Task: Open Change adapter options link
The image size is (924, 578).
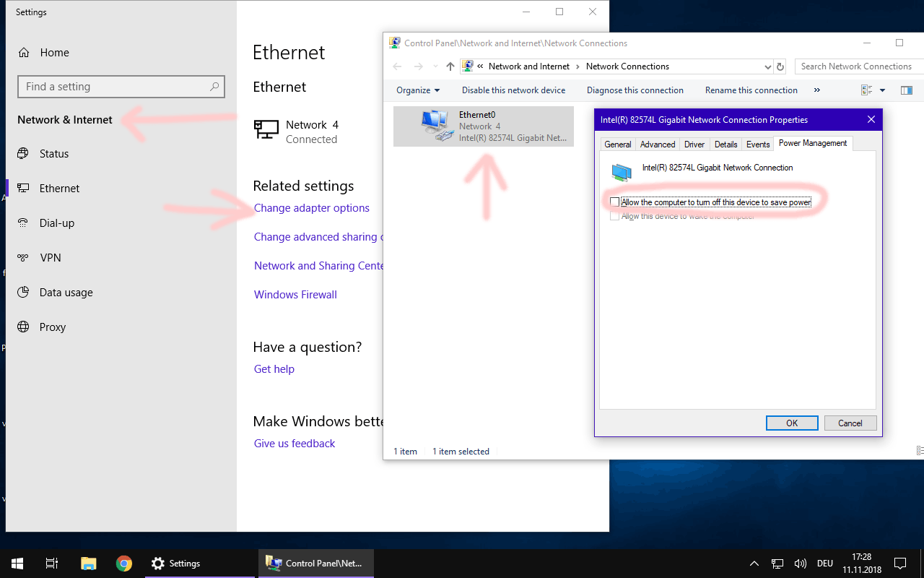Action: (x=312, y=208)
